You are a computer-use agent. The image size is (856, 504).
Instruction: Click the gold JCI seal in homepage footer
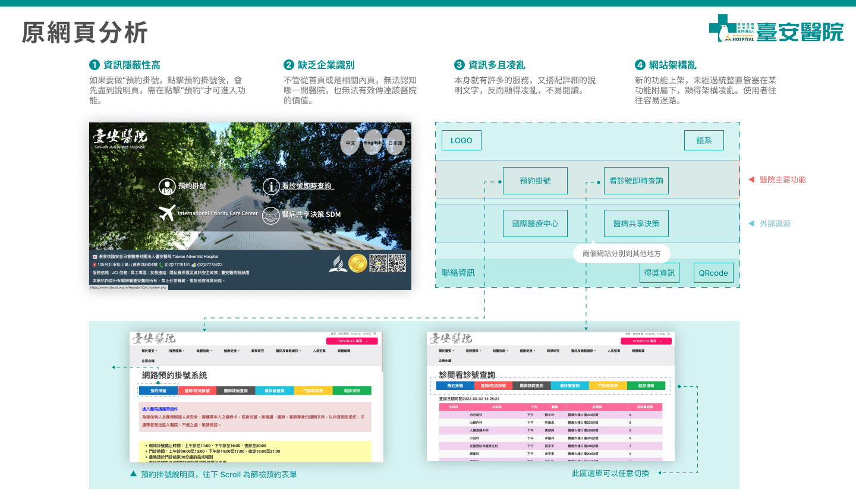click(358, 263)
